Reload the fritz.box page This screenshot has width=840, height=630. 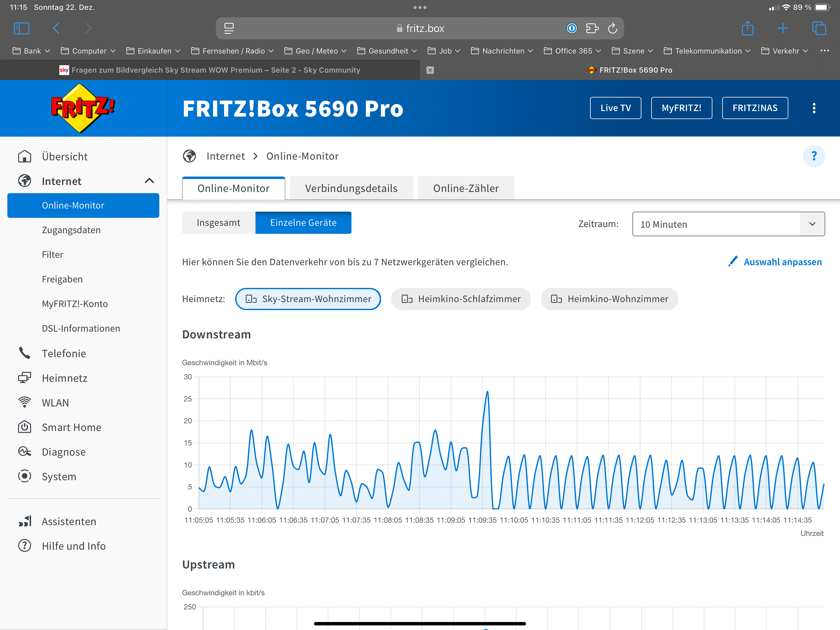(612, 29)
